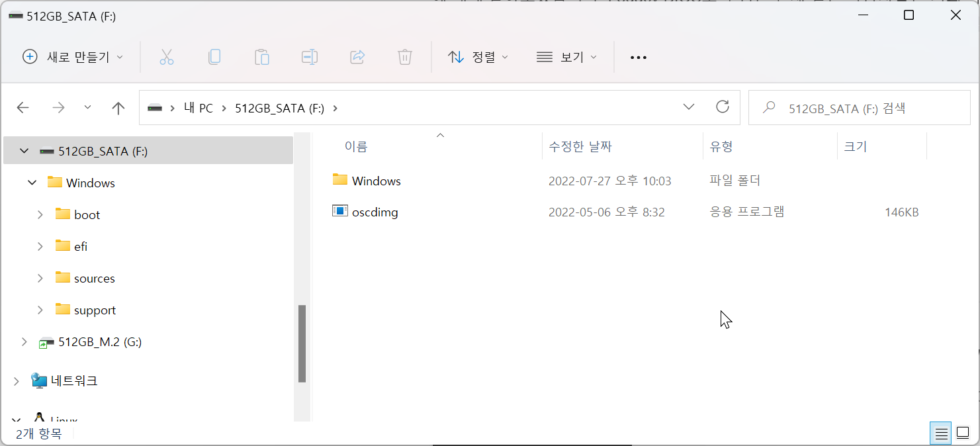The width and height of the screenshot is (980, 446).
Task: Click the Copy icon in toolbar
Action: point(214,57)
